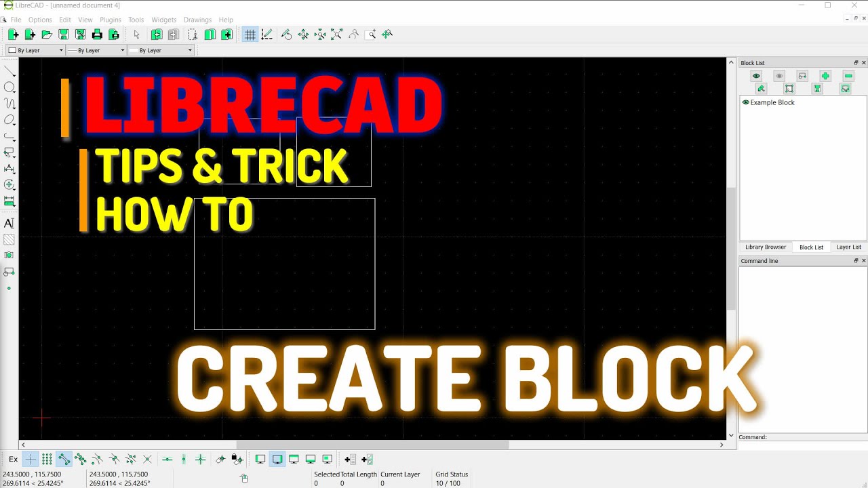The height and width of the screenshot is (488, 868).
Task: Click the Save Block icon in Block List
Action: (x=817, y=89)
